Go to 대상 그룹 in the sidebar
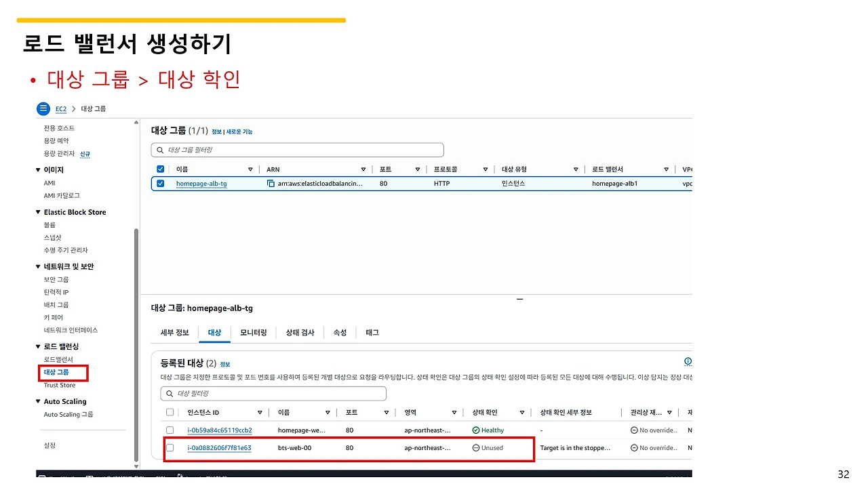Screen dimensions: 868x488 (x=56, y=372)
